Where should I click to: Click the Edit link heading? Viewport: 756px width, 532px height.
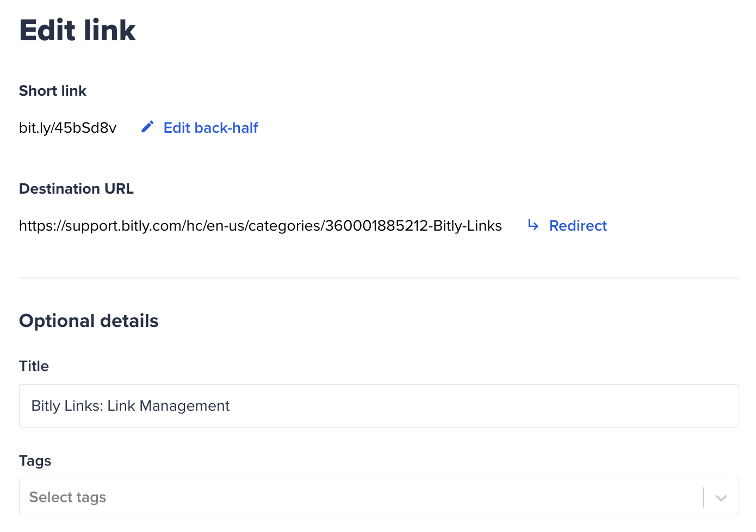click(x=77, y=30)
